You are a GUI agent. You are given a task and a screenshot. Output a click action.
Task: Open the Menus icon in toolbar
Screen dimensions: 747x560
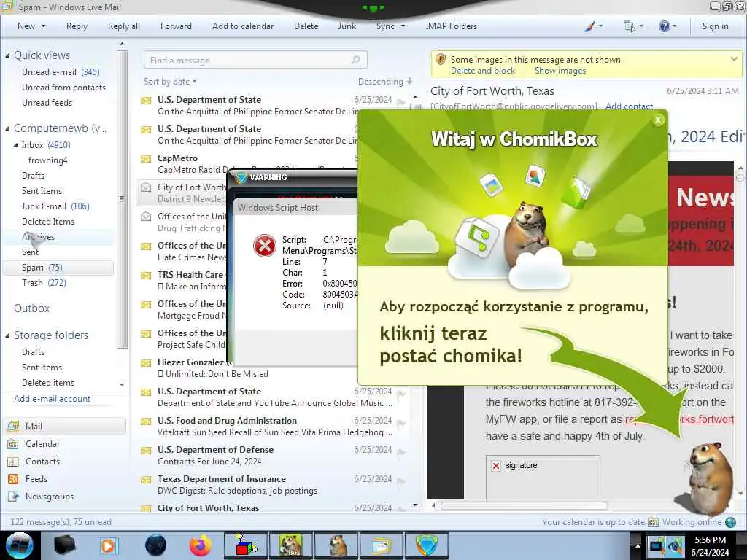[630, 26]
